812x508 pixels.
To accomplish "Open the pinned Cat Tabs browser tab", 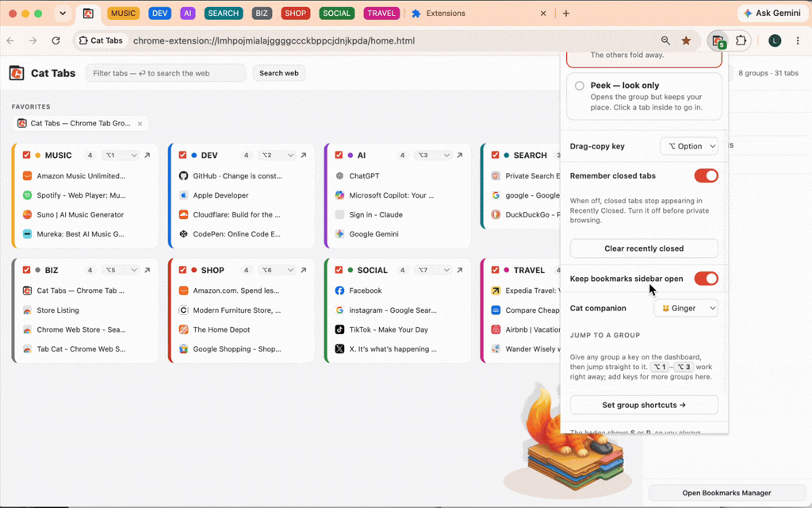I will (89, 13).
